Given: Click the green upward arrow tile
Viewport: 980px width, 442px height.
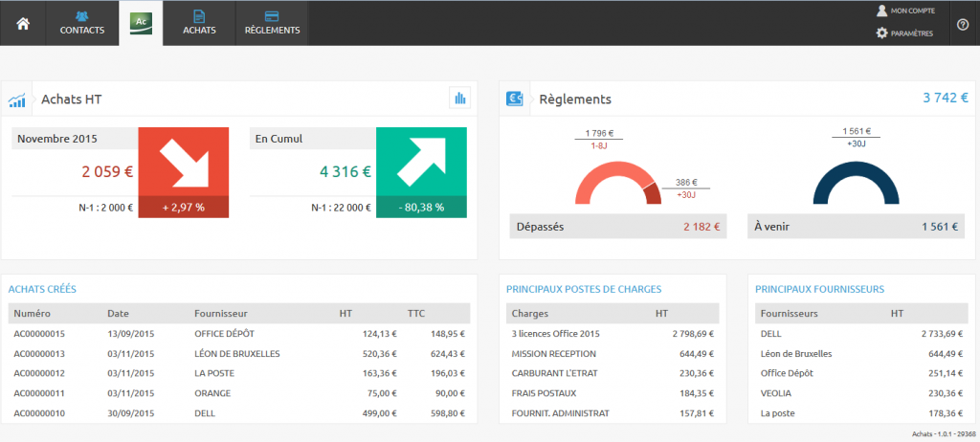Looking at the screenshot, I should (421, 161).
